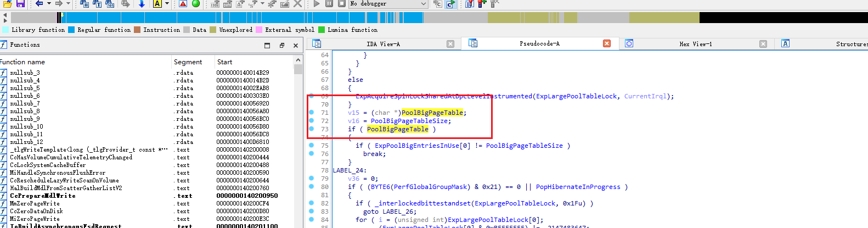Image resolution: width=868 pixels, height=228 pixels.
Task: Click the Lumina function green legend swatch
Action: point(322,30)
